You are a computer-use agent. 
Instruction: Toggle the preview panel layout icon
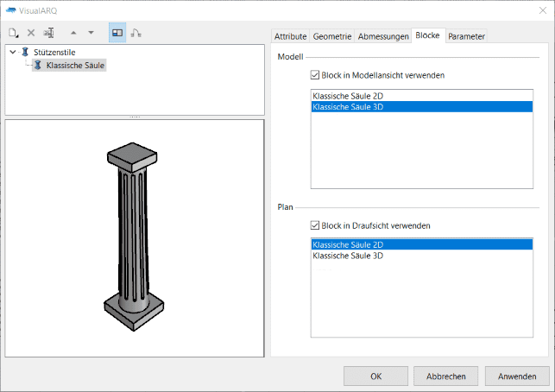tap(117, 33)
